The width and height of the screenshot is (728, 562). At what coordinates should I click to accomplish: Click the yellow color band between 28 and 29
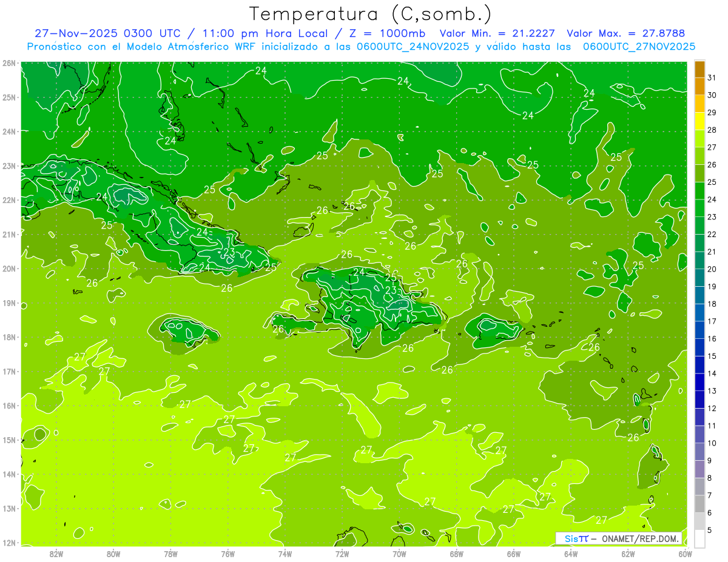coord(699,121)
